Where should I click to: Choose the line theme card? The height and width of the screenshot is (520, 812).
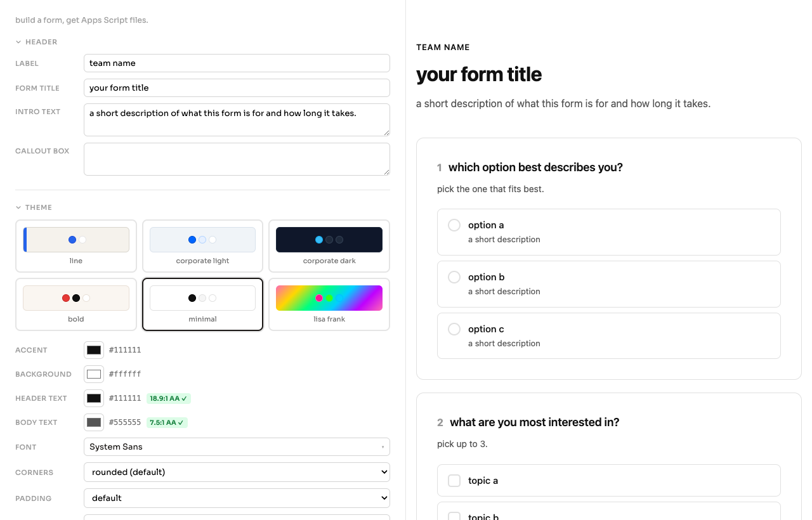[x=76, y=246]
